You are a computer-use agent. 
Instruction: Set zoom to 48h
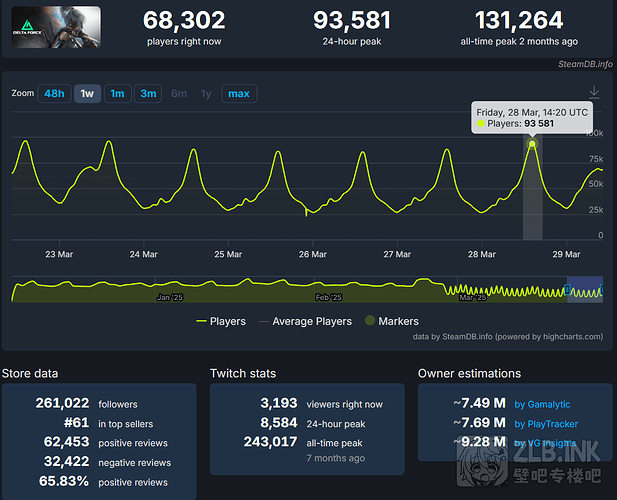54,94
